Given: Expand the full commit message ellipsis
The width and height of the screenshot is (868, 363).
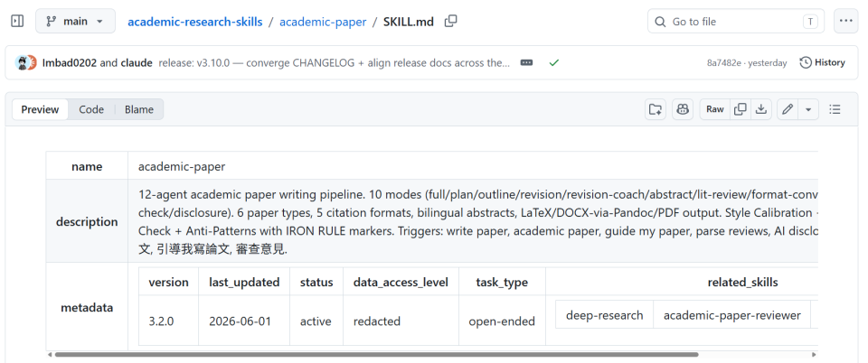Looking at the screenshot, I should tap(526, 62).
